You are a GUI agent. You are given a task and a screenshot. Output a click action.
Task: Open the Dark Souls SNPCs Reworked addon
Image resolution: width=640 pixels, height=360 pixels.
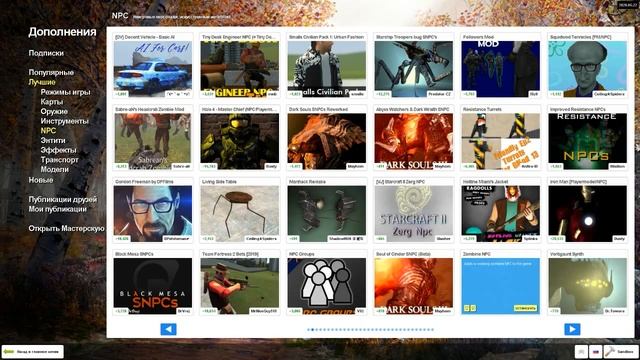pyautogui.click(x=327, y=141)
